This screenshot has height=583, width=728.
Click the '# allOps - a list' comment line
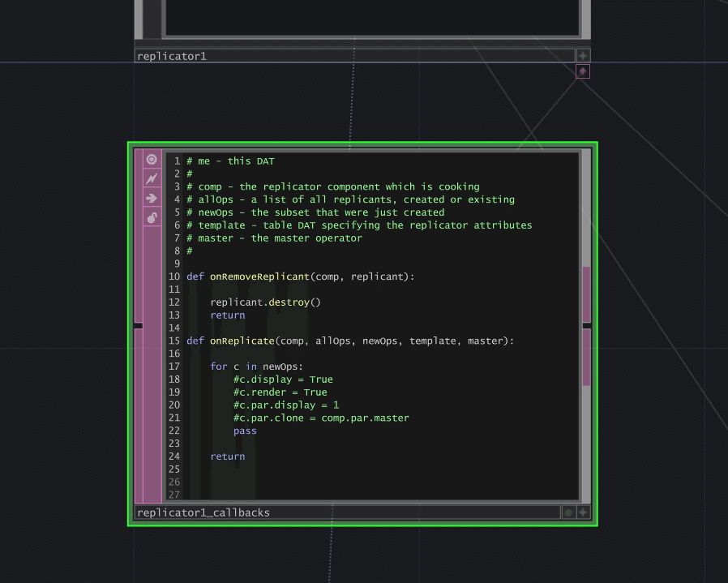(350, 199)
